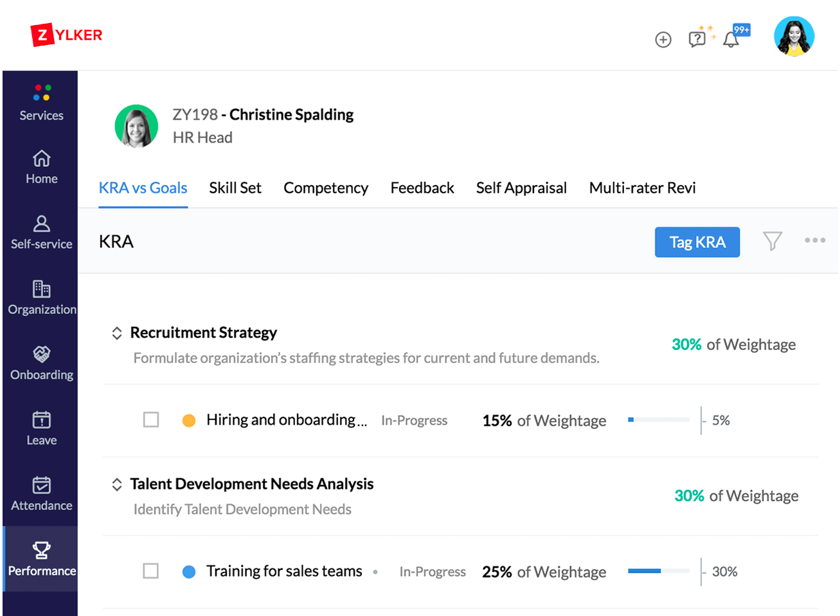Open notifications bell with 99+ badge
The width and height of the screenshot is (840, 616).
[735, 37]
